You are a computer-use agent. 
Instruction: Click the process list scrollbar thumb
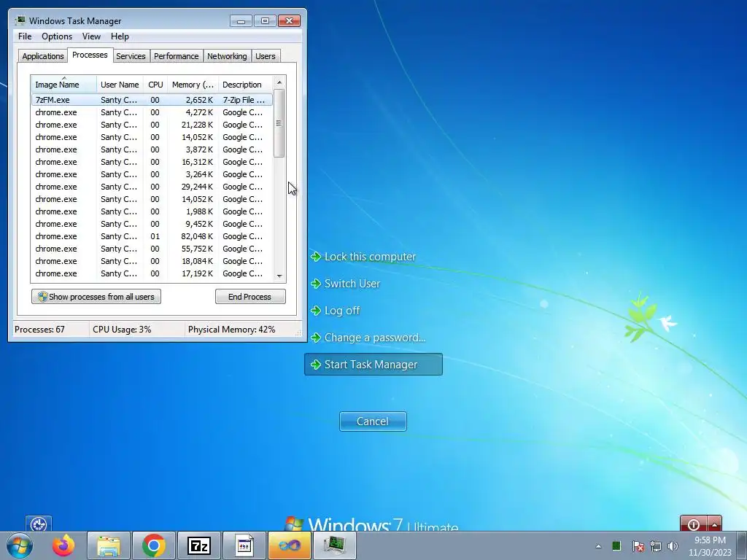(279, 123)
